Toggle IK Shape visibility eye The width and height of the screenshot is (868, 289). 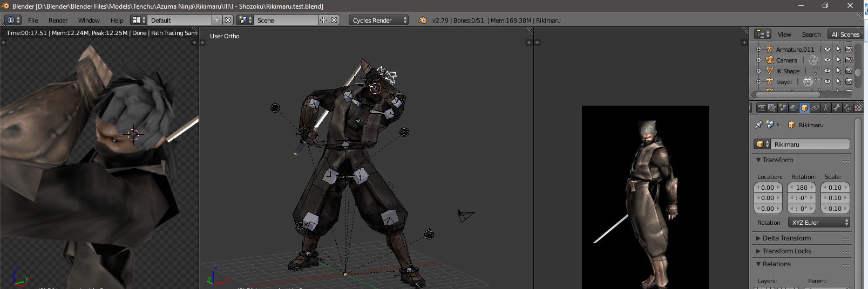[828, 71]
